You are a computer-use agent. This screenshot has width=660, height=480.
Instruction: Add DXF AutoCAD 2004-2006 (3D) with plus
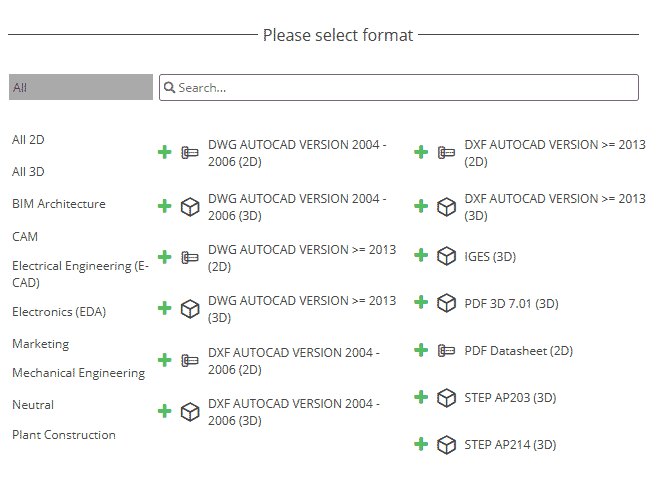click(x=165, y=411)
